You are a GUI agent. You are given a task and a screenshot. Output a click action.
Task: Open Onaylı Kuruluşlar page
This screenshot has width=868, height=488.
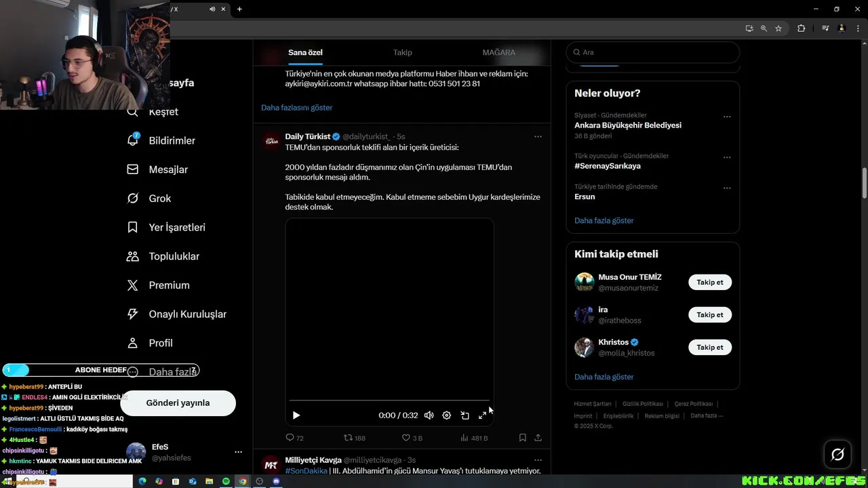pyautogui.click(x=188, y=314)
